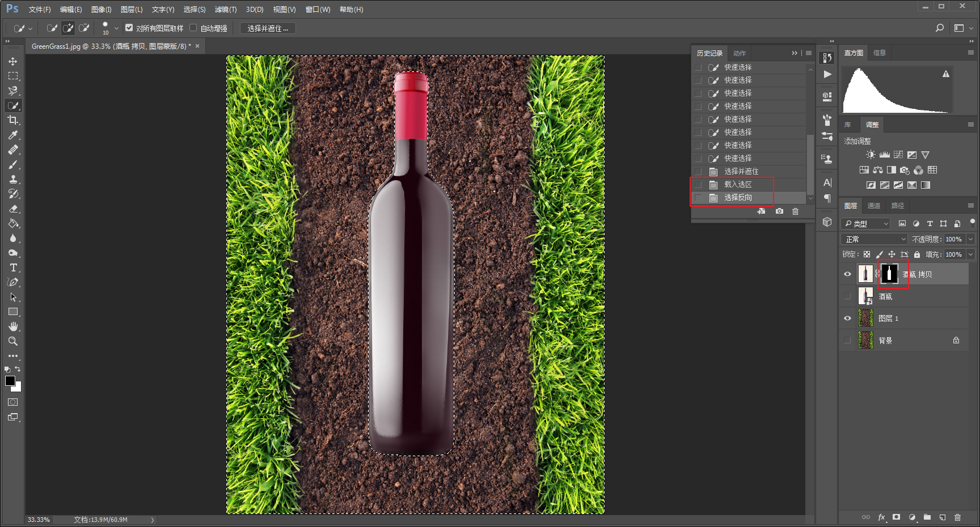The height and width of the screenshot is (527, 980).
Task: Create new snapshot in History panel
Action: tap(779, 211)
